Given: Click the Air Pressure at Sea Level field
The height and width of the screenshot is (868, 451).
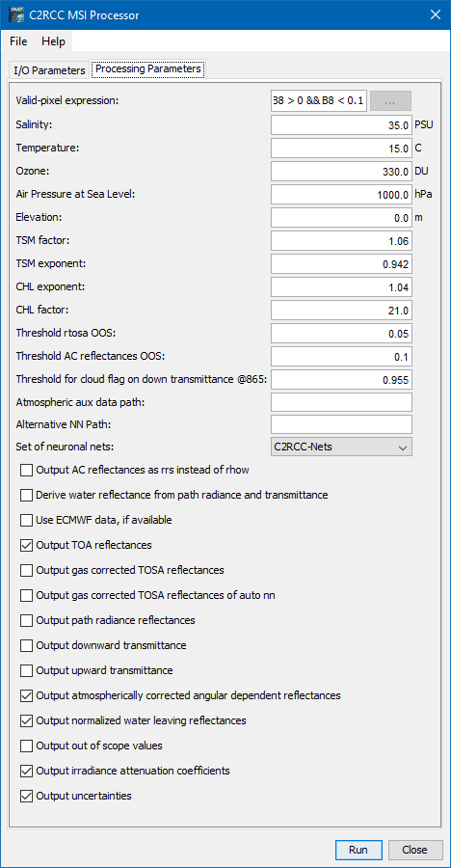Looking at the screenshot, I should 341,194.
